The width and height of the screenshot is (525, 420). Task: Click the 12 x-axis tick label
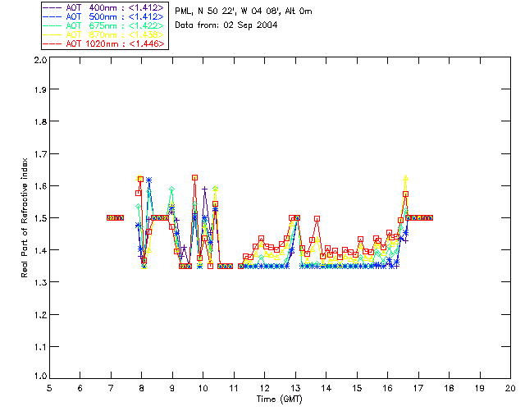coord(264,388)
